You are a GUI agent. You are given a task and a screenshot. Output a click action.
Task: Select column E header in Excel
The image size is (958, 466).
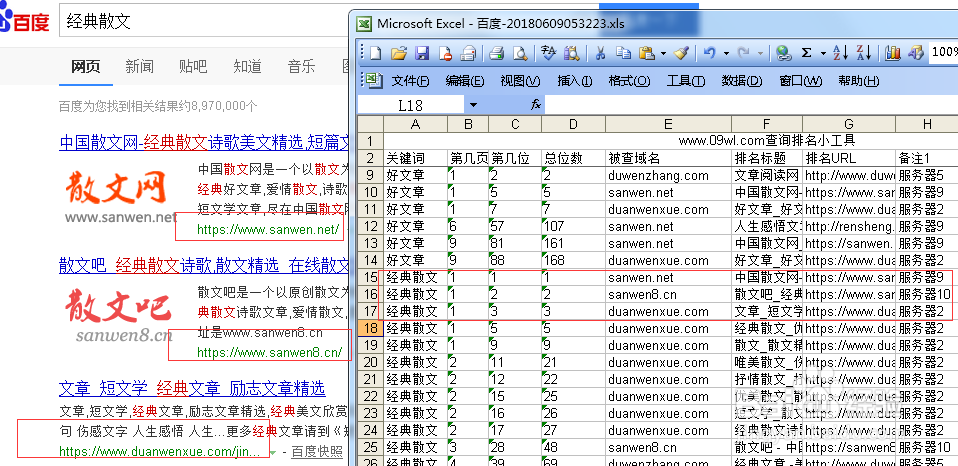[668, 124]
